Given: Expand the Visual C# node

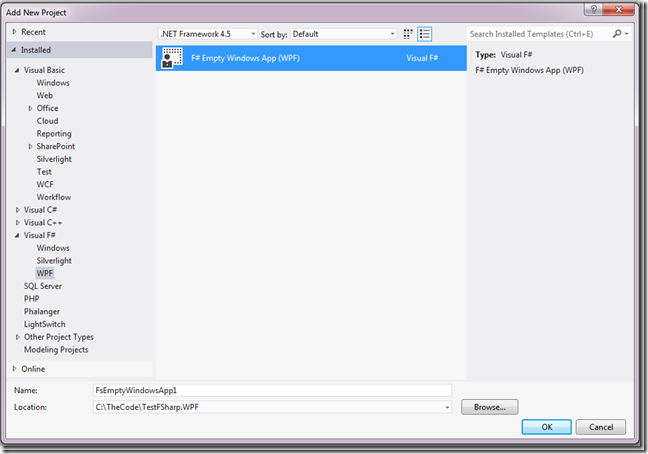Looking at the screenshot, I should coord(17,210).
